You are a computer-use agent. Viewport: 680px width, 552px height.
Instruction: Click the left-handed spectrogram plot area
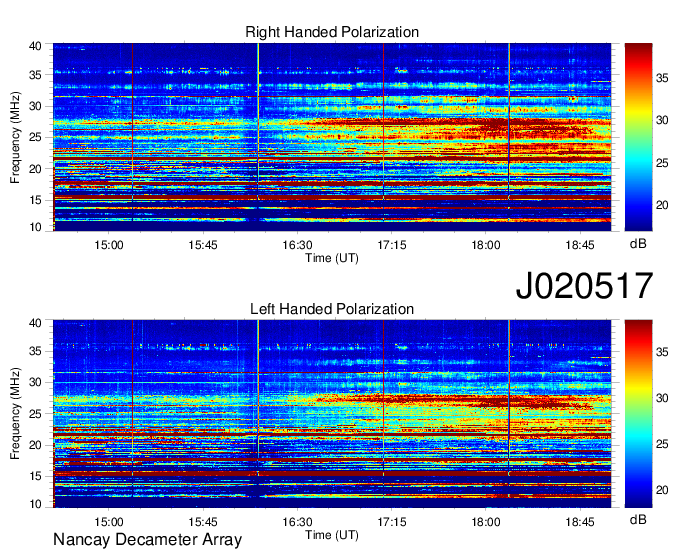[x=332, y=414]
